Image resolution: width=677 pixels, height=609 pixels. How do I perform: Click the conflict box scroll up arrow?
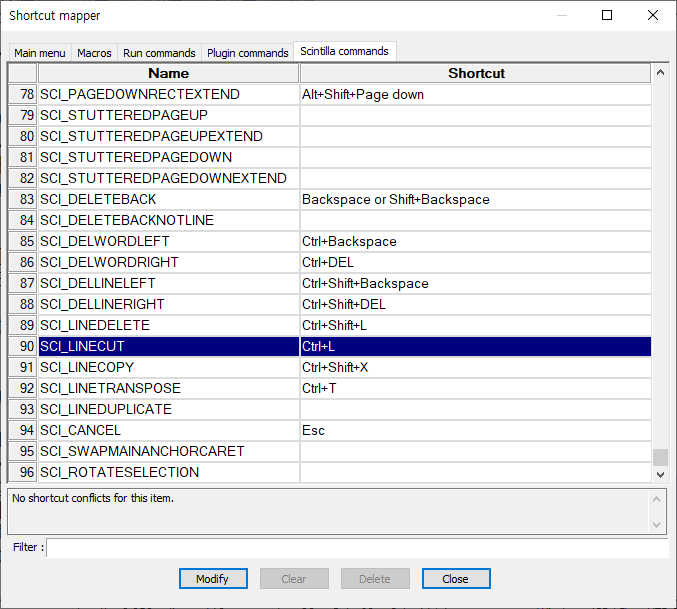tap(657, 499)
